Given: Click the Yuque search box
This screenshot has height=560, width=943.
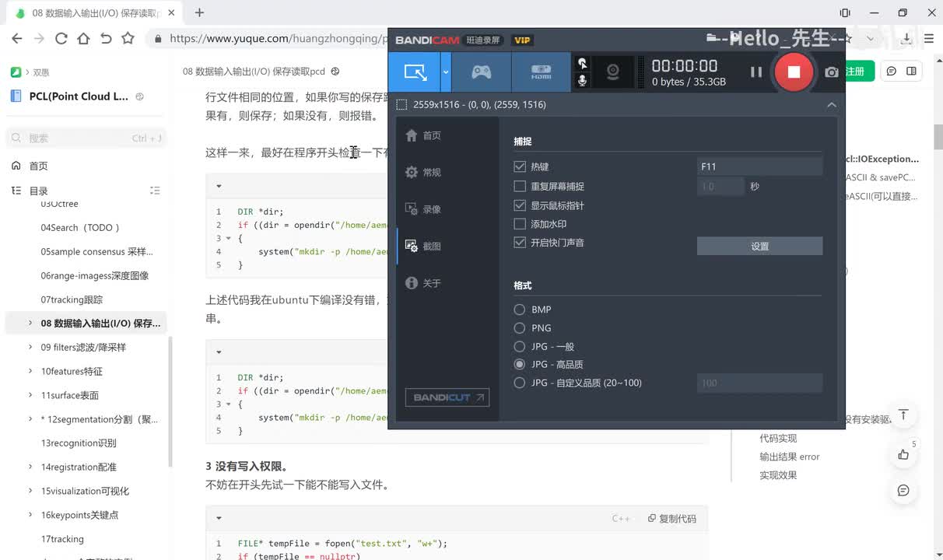Looking at the screenshot, I should pos(86,138).
